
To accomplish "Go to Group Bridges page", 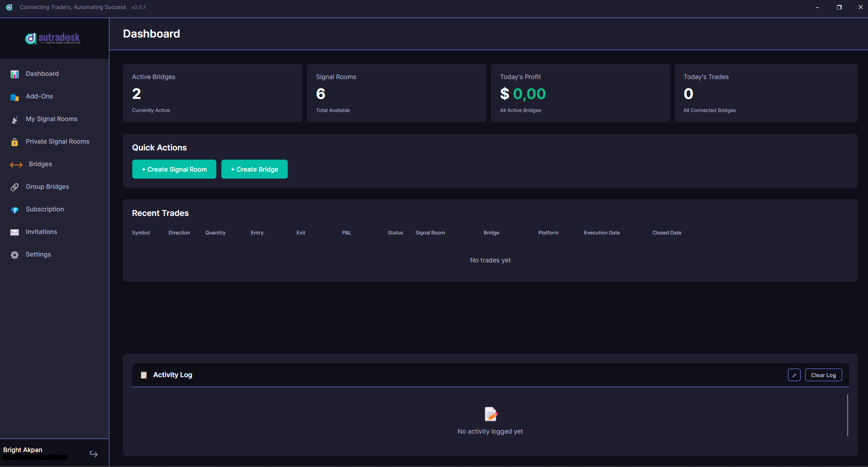I will pos(47,187).
